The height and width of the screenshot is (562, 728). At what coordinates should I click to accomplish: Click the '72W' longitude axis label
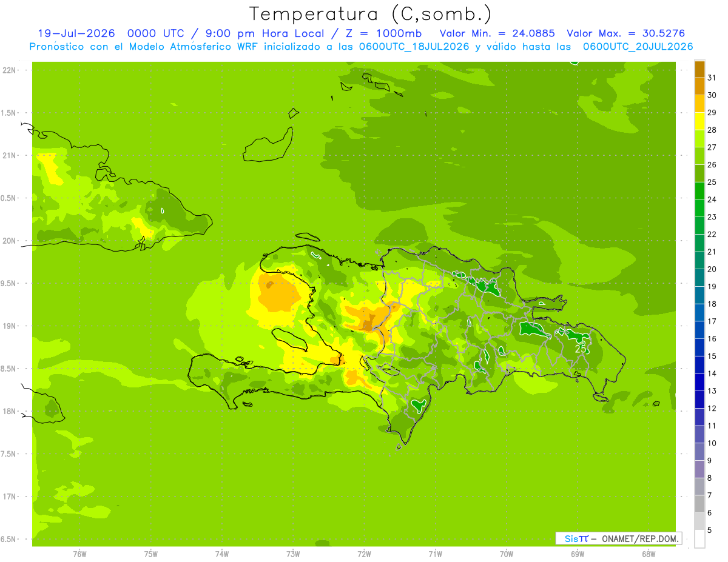(364, 554)
